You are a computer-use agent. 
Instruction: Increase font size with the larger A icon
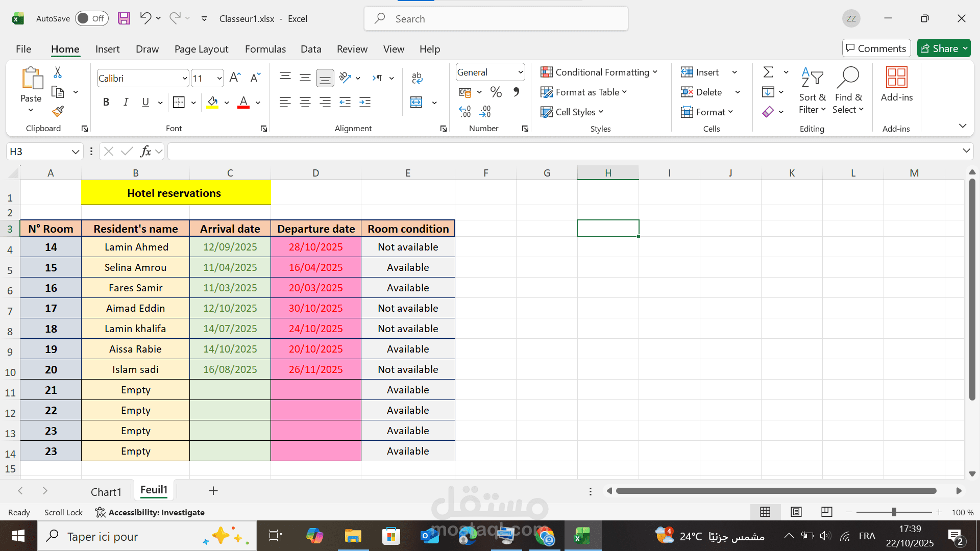[235, 78]
